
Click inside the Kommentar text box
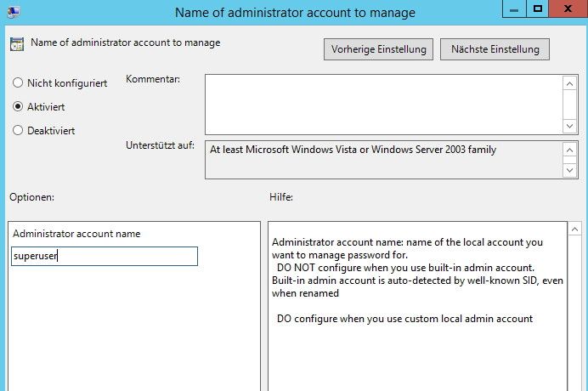click(383, 105)
